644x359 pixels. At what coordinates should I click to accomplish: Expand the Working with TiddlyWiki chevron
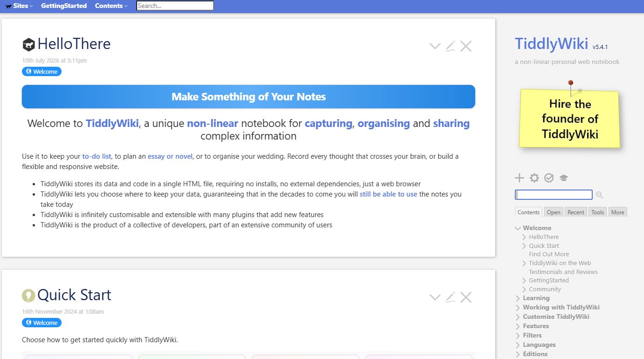pyautogui.click(x=518, y=308)
